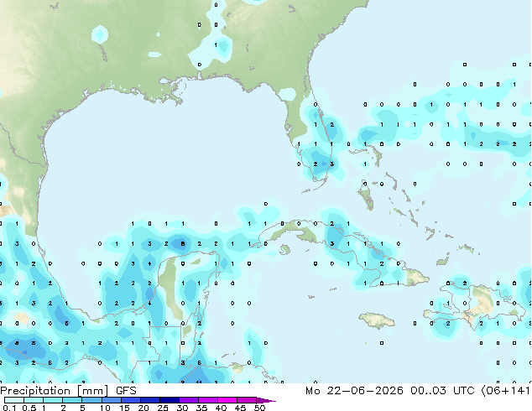532x411 pixels.
Task: Click the 1–2 mm legend color swatch
Action: point(53,400)
